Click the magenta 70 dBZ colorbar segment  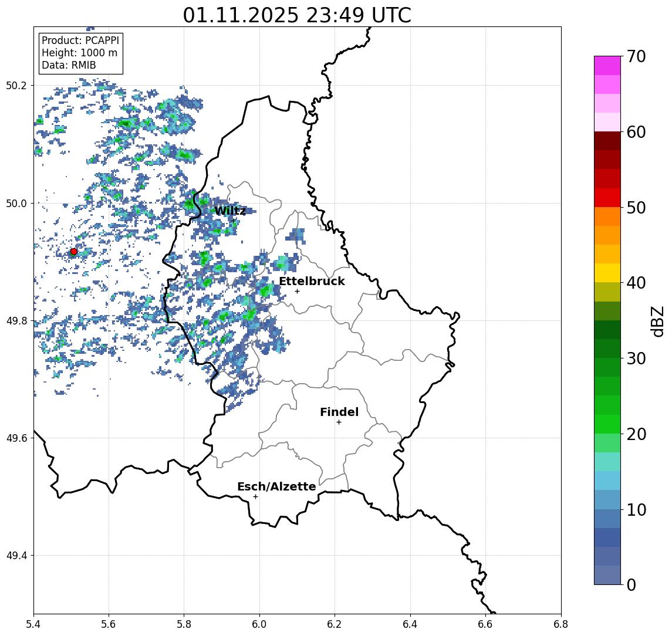click(x=607, y=66)
